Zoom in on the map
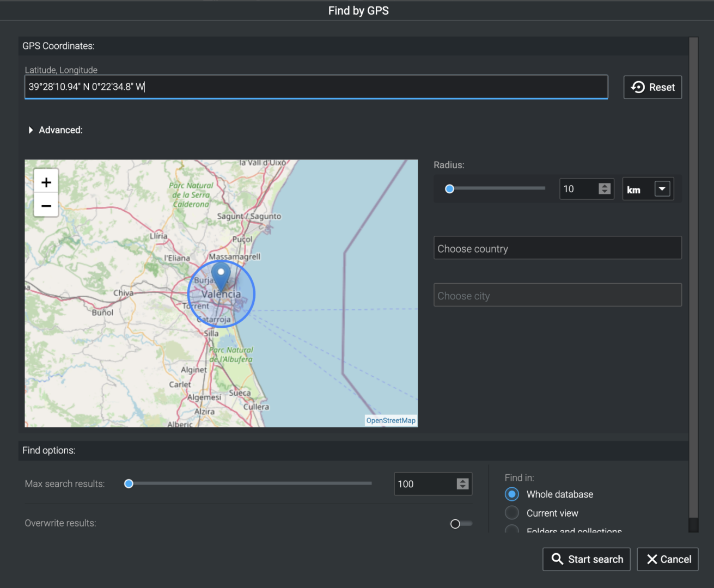 46,181
